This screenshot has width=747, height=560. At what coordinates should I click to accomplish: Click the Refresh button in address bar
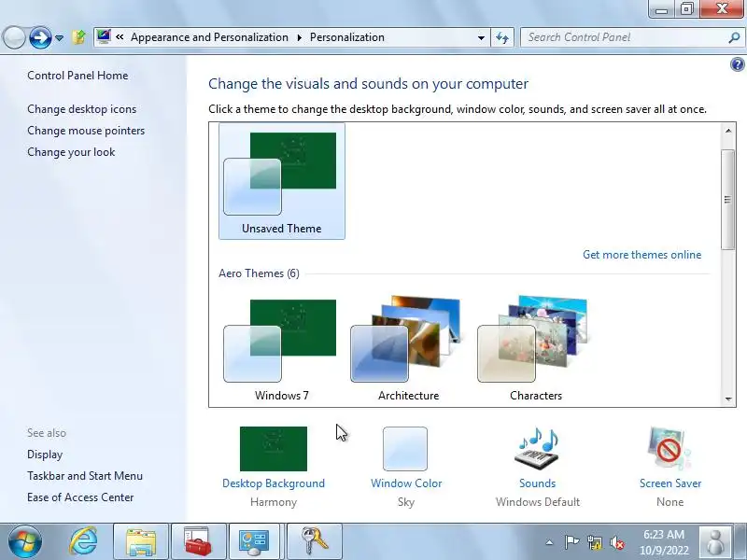click(x=502, y=37)
